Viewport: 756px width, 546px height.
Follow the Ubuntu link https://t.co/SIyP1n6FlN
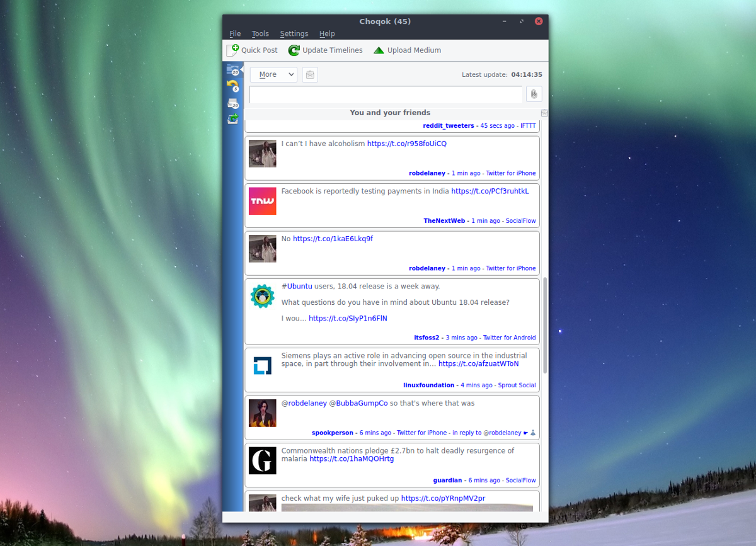pos(348,317)
